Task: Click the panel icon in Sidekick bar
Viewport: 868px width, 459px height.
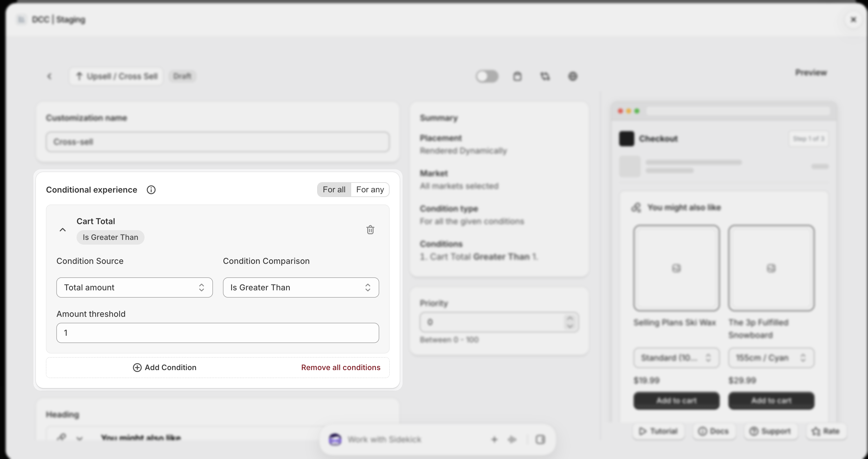Action: pos(540,439)
